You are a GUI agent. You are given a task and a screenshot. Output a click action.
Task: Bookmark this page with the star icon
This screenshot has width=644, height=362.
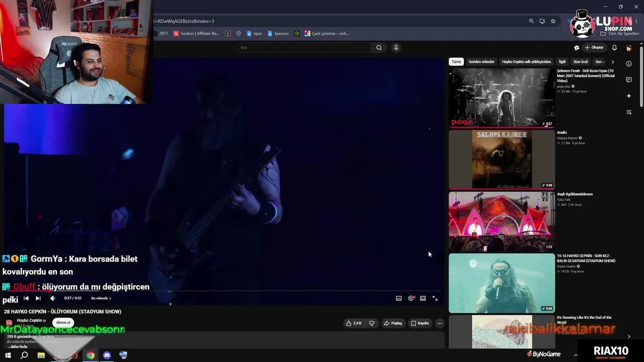tap(553, 21)
